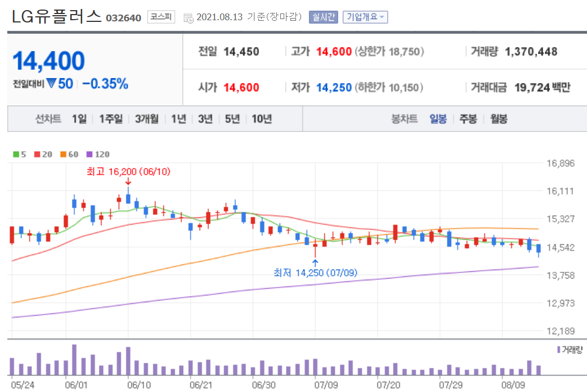This screenshot has height=392, width=587.
Task: Select the 1일 line chart tab
Action: pyautogui.click(x=79, y=119)
